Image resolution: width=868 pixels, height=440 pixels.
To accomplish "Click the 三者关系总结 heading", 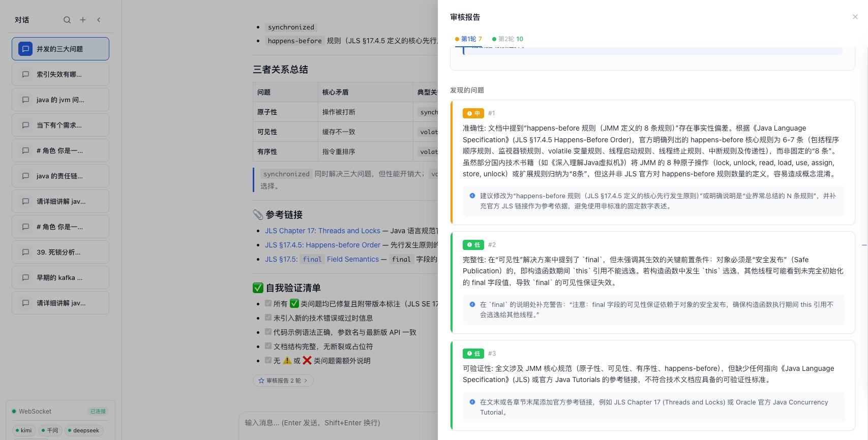I will pyautogui.click(x=281, y=70).
